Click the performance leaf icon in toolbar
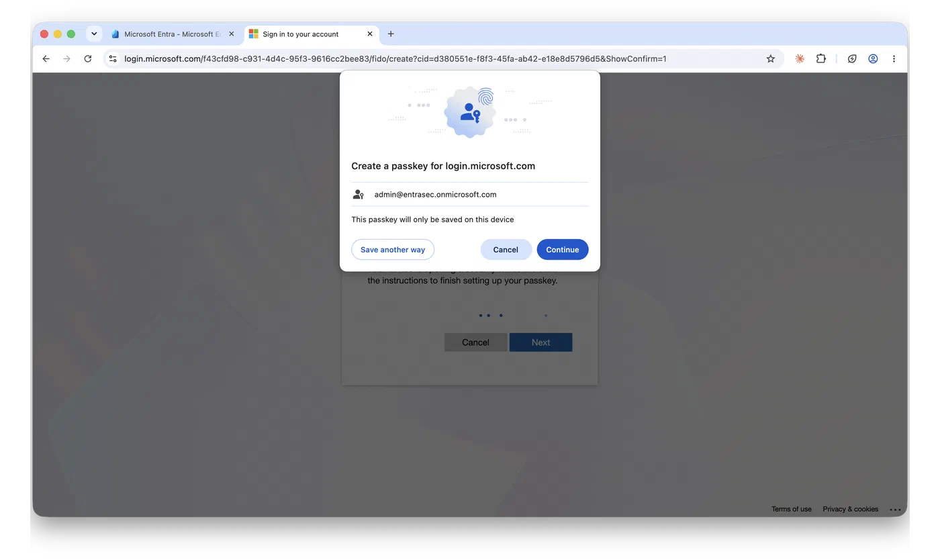This screenshot has width=940, height=560. [x=852, y=58]
